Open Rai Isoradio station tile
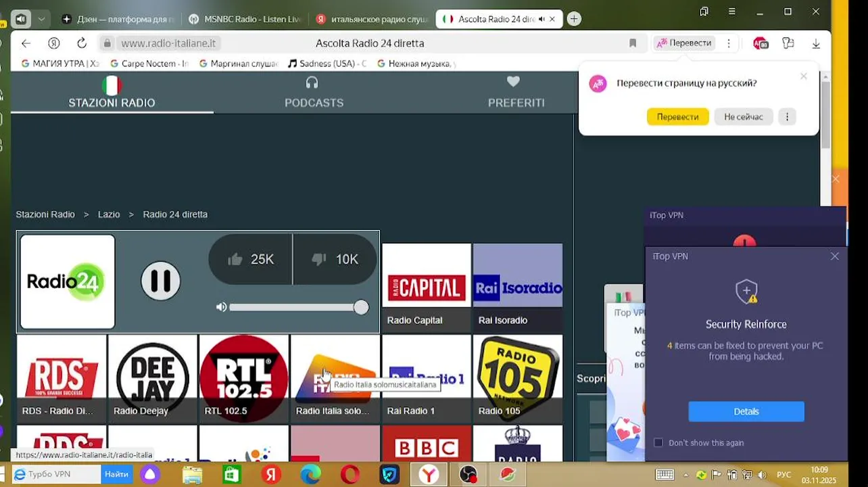The width and height of the screenshot is (868, 487). pyautogui.click(x=518, y=288)
